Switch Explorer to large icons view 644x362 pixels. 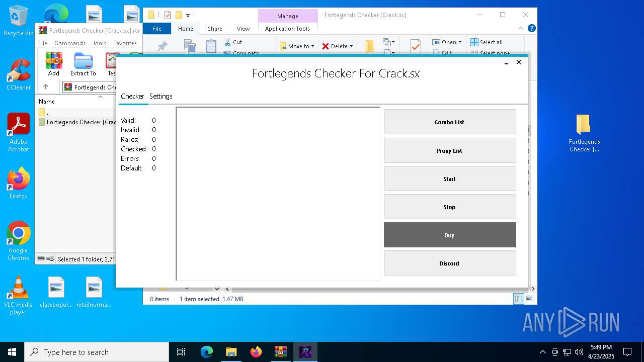[x=530, y=299]
